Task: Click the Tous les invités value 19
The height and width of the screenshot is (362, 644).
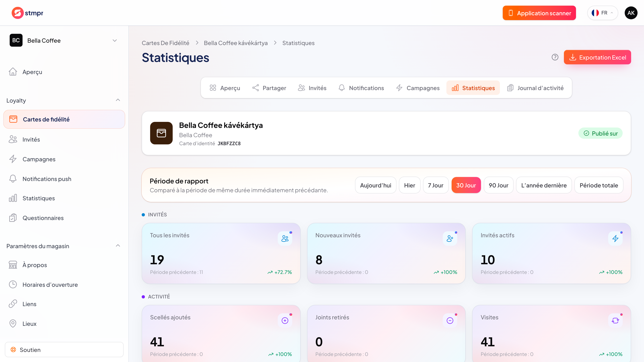Action: [157, 260]
